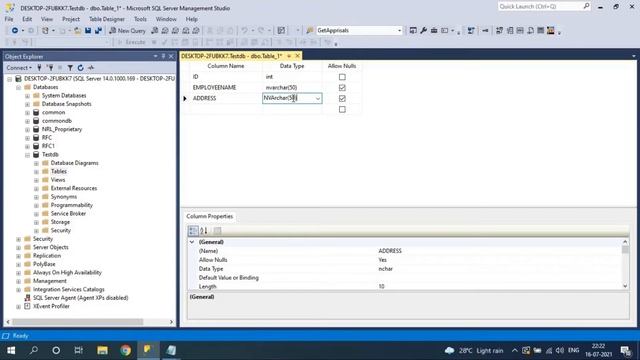This screenshot has height=360, width=640.
Task: Click the Manage Fulltext Index icon
Action: click(x=520, y=31)
